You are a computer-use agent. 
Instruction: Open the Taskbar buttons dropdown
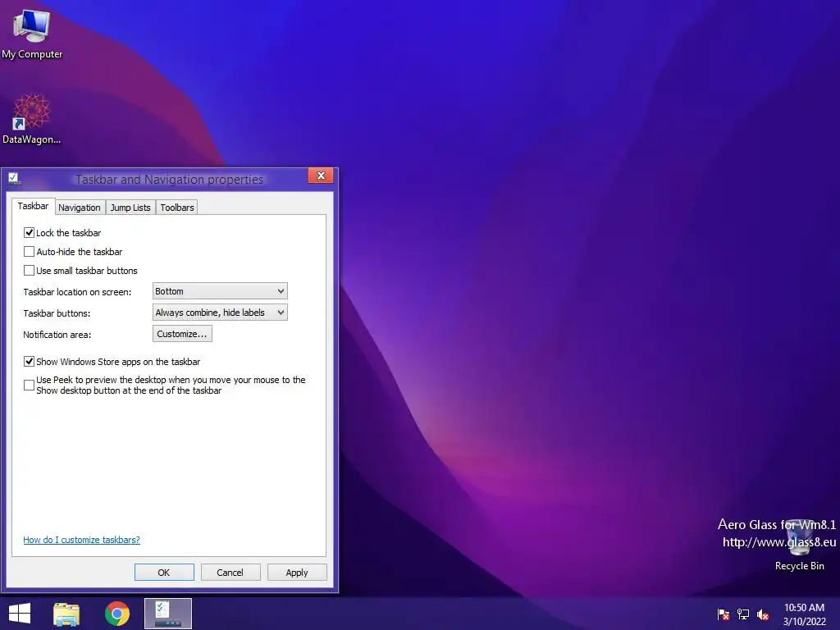coord(220,313)
